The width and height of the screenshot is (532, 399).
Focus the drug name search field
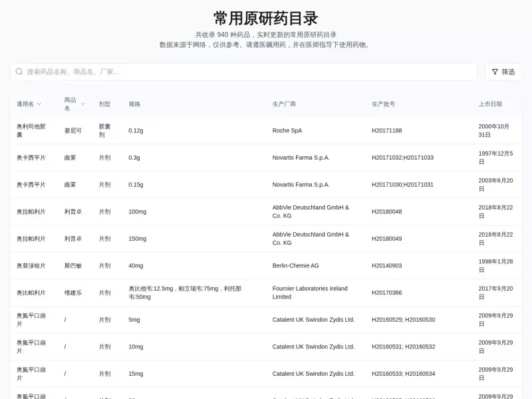(244, 72)
